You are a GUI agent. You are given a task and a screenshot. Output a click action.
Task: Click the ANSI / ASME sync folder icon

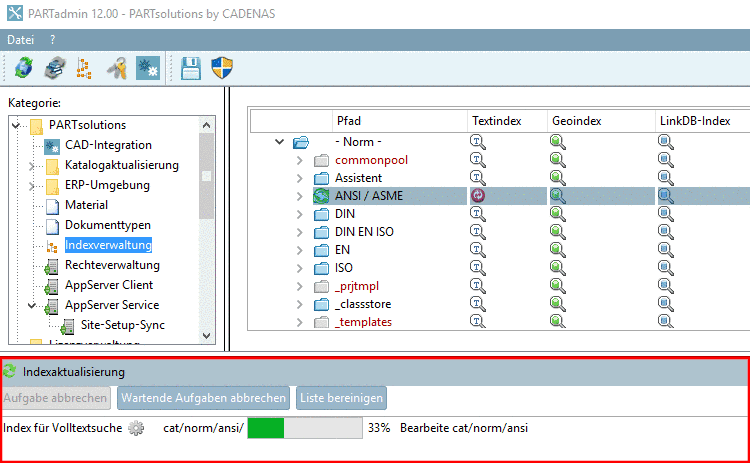[321, 196]
